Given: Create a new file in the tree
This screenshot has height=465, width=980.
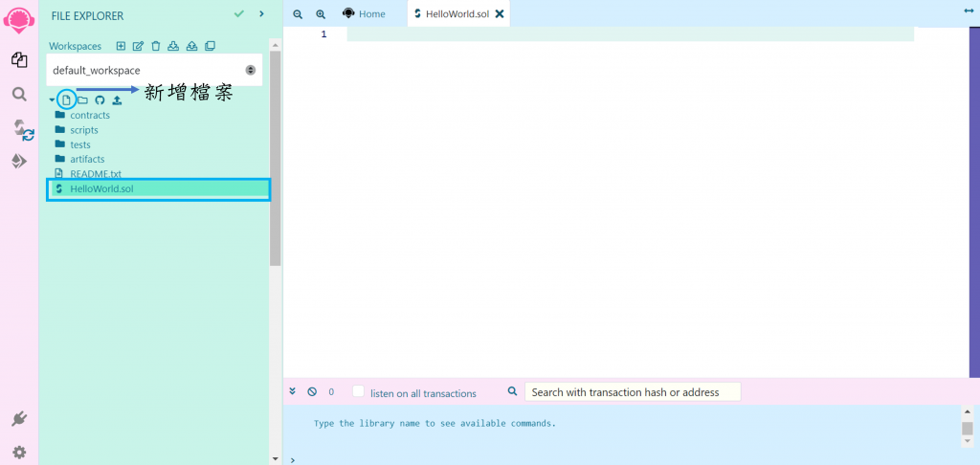Looking at the screenshot, I should 66,100.
